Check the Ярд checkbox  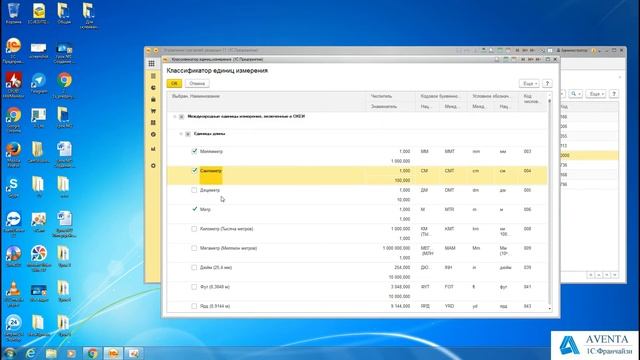pos(194,306)
